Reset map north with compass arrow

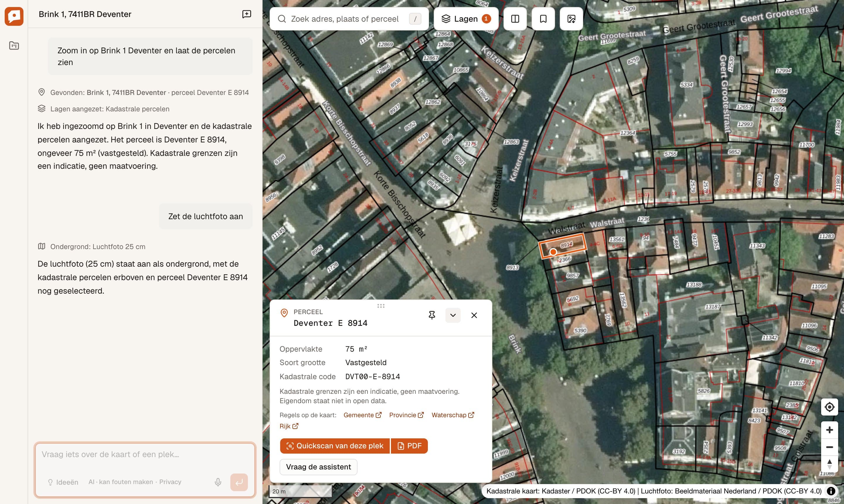(829, 464)
